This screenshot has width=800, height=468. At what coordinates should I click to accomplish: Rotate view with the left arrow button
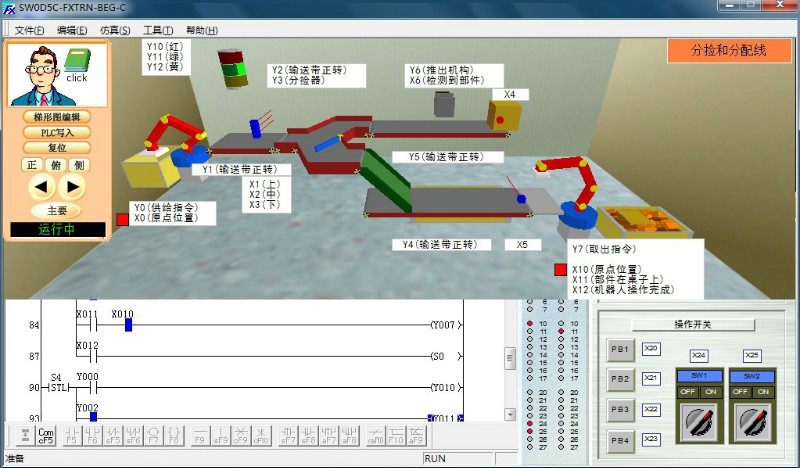point(40,186)
